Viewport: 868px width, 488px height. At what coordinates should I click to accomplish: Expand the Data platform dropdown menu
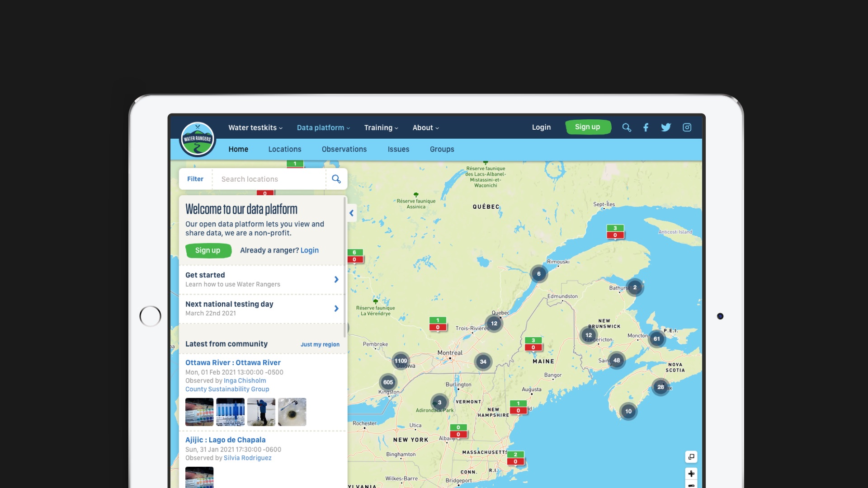click(x=324, y=127)
